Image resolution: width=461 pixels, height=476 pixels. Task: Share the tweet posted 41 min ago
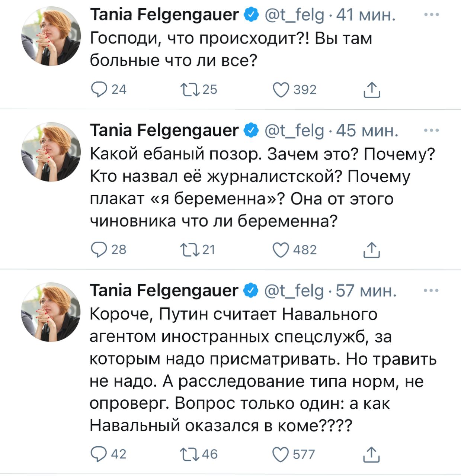pyautogui.click(x=371, y=90)
